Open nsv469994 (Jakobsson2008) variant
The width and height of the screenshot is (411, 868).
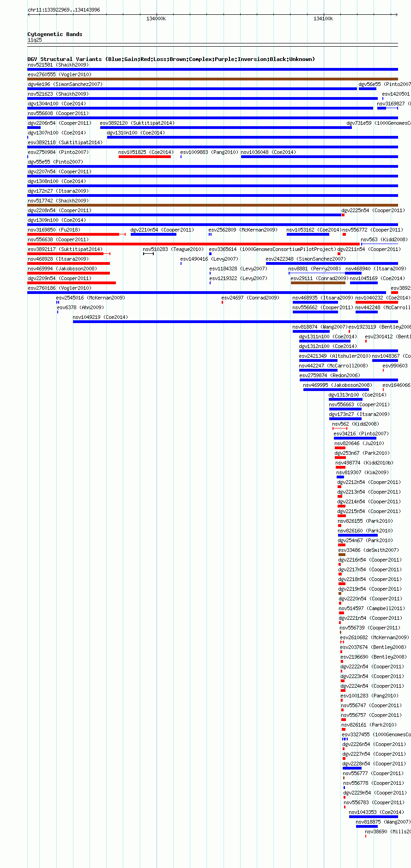(x=62, y=269)
